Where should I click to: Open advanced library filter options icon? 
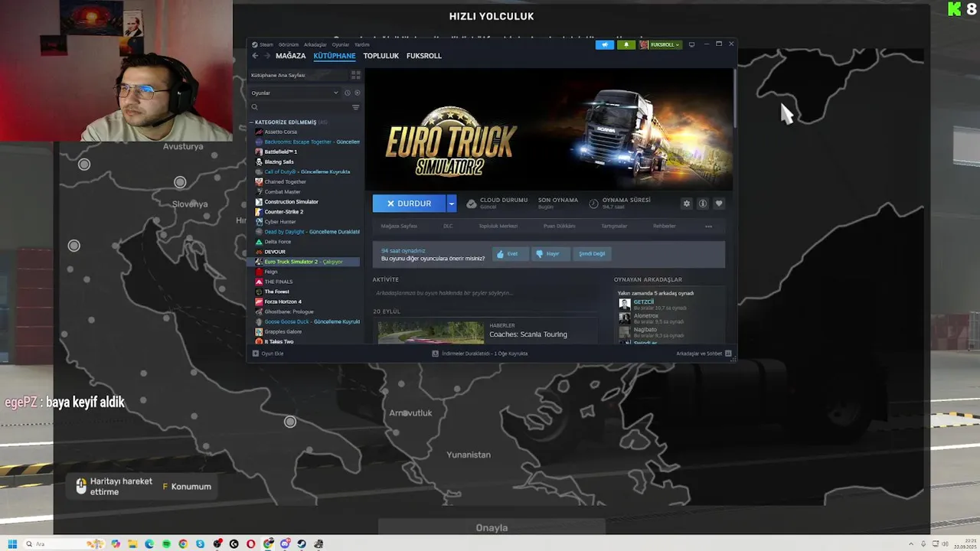(x=355, y=107)
